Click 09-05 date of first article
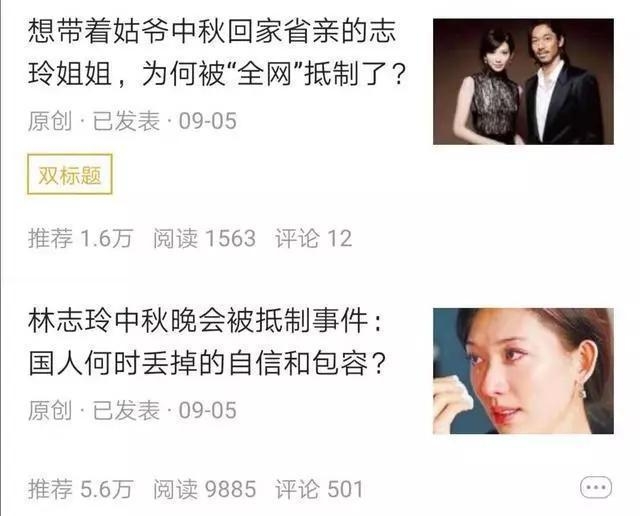Image resolution: width=640 pixels, height=516 pixels. tap(208, 121)
